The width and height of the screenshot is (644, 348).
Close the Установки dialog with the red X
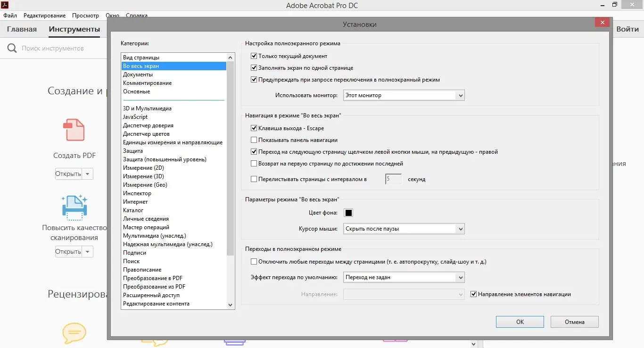(601, 23)
